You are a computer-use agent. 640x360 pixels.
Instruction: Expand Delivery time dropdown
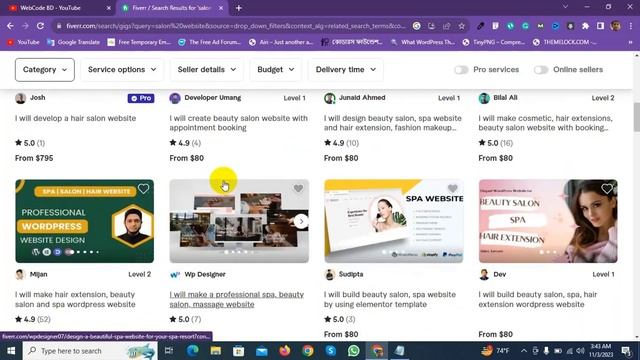(x=346, y=70)
